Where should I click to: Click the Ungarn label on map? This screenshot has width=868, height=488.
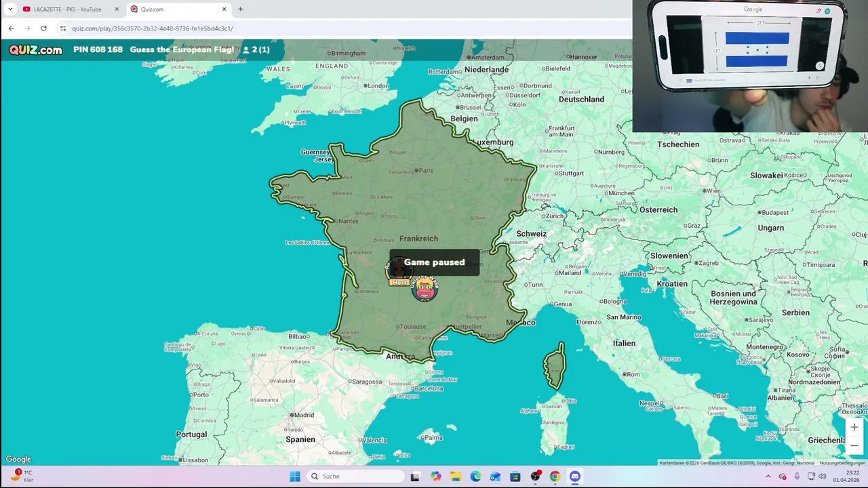(x=770, y=228)
